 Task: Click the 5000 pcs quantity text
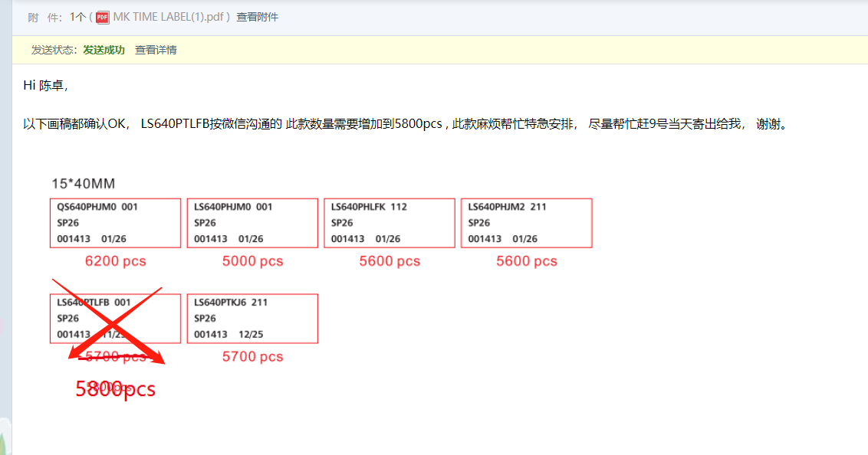coord(252,261)
